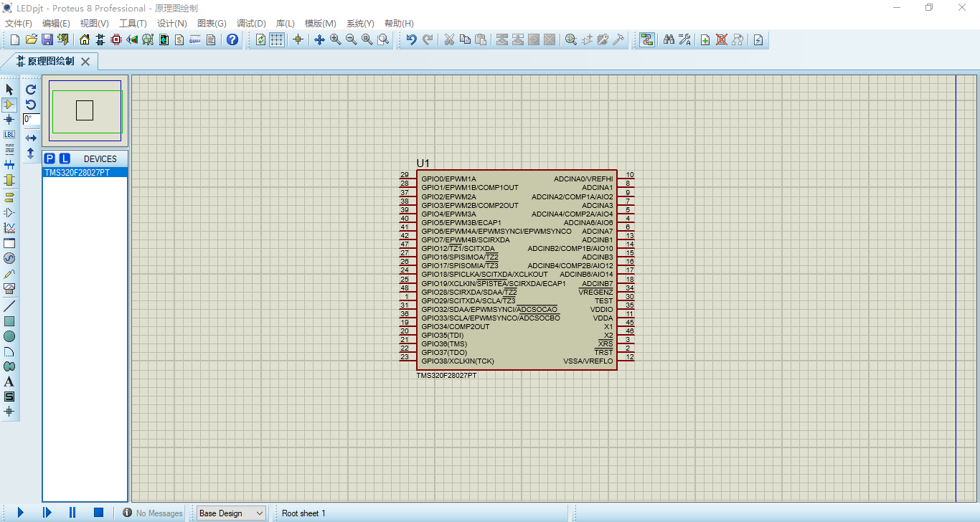Click the Save project icon
Screen dimensions: 980x522
coord(47,39)
